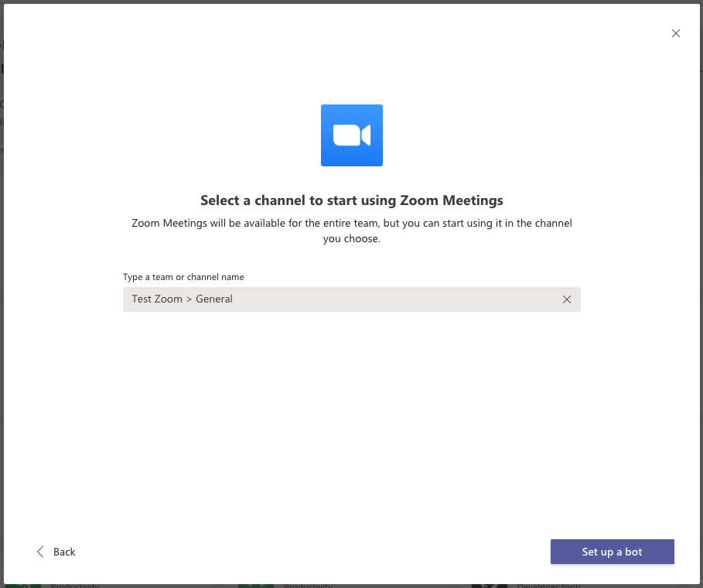703x588 pixels.
Task: Click the 'Select a channel to start using Zoom Meetings' heading
Action: tap(351, 200)
